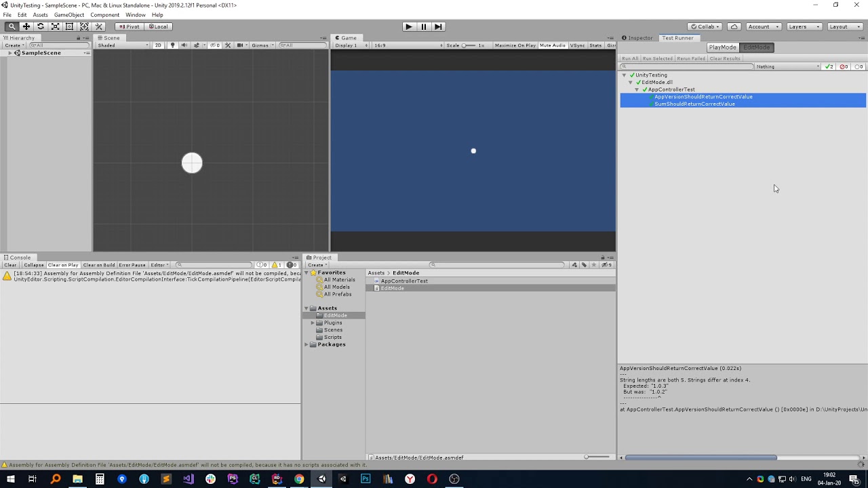Select the custom editor tools button

[x=98, y=26]
